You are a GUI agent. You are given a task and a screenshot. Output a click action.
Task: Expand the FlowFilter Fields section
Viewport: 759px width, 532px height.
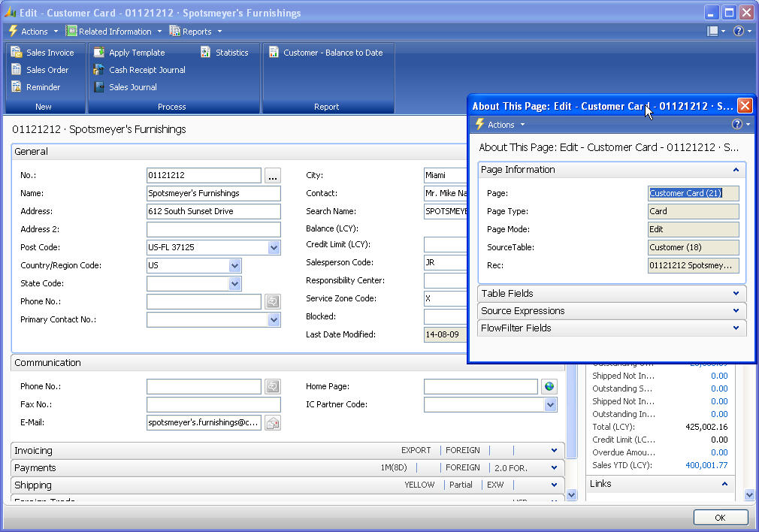point(736,328)
